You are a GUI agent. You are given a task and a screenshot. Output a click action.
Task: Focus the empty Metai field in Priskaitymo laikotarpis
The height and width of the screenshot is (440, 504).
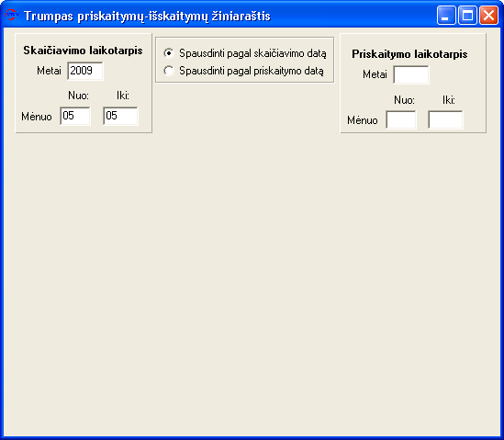tap(411, 75)
